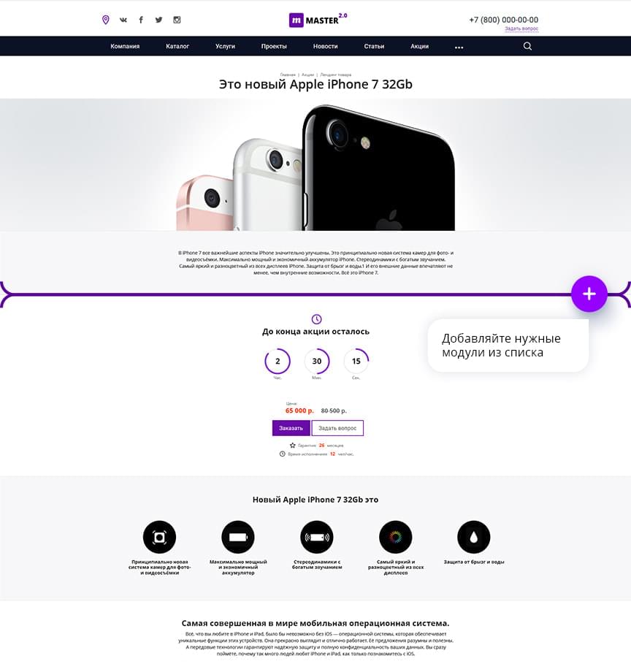Open the Каталог menu item
Screen dimensions: 631x672
177,46
